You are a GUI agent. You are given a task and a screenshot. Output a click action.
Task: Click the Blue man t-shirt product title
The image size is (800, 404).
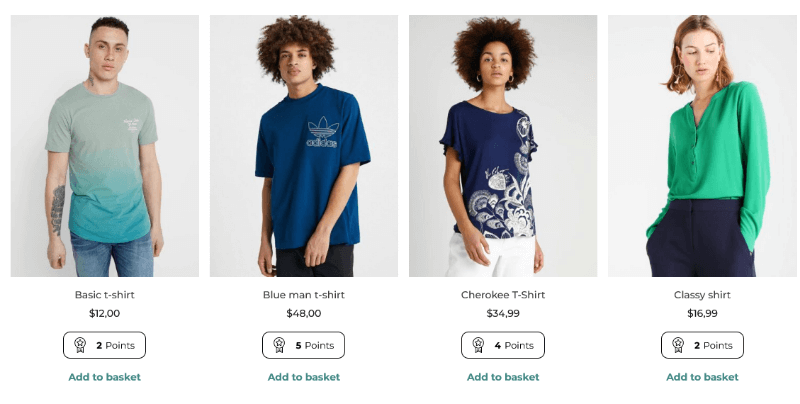[304, 295]
